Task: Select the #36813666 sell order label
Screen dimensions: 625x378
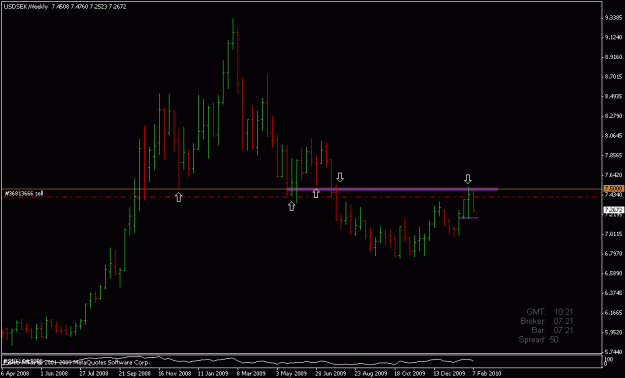Action: pos(24,193)
